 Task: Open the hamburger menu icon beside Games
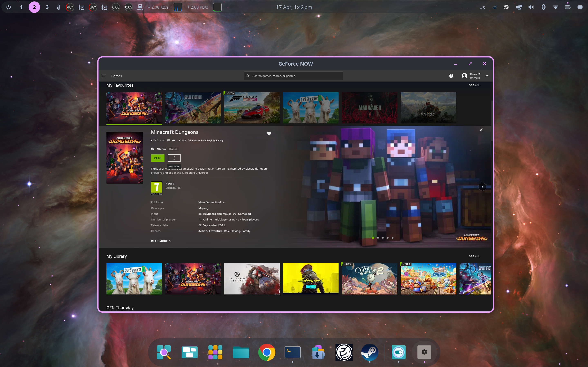tap(104, 76)
